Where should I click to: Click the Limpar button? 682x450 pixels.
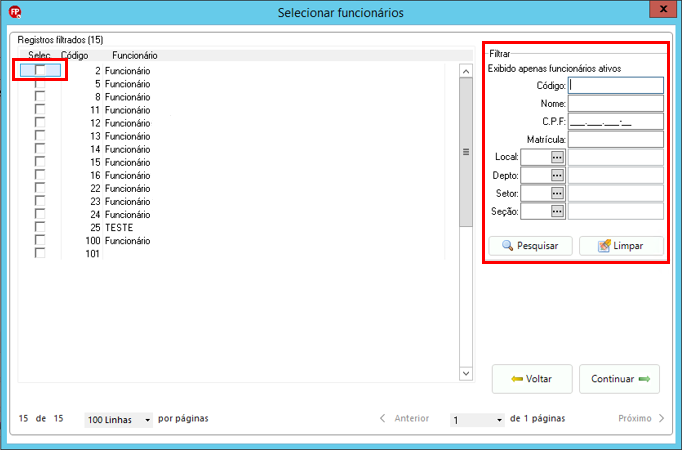621,246
